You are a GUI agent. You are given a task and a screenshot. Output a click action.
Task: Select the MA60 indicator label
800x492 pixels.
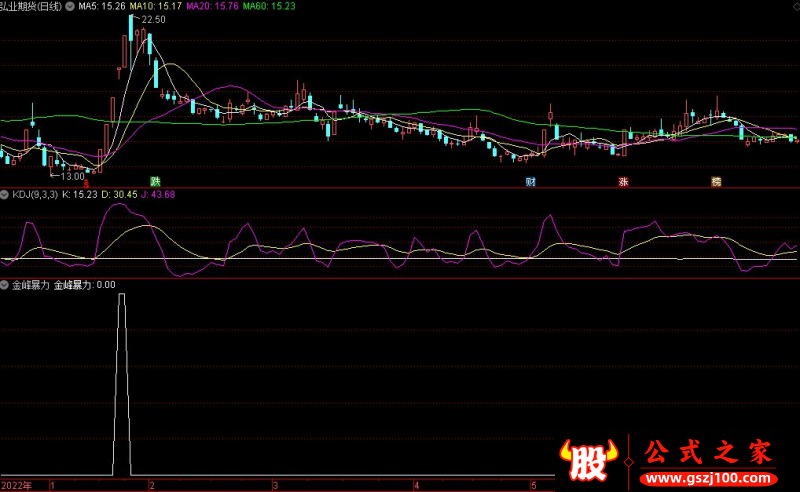pyautogui.click(x=270, y=6)
